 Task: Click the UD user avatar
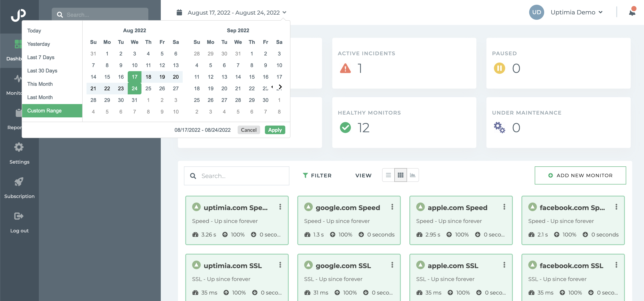(x=536, y=12)
